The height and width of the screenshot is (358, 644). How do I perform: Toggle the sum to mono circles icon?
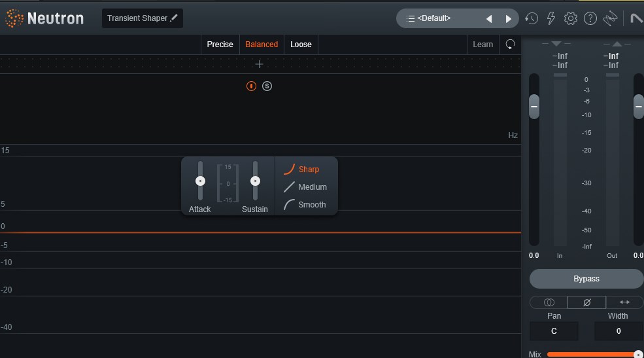click(x=549, y=302)
